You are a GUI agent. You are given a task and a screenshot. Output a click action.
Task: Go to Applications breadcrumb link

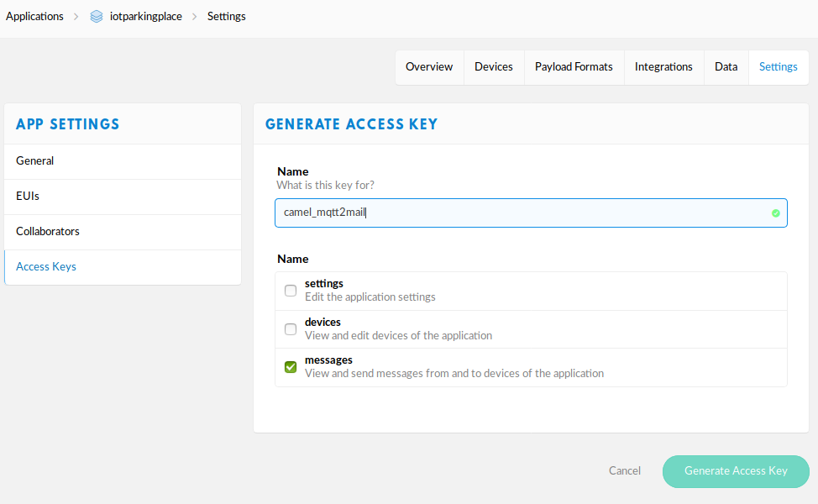pos(34,17)
